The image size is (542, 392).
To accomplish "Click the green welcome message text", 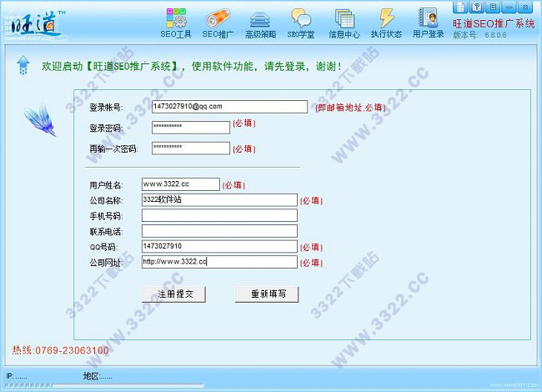I will click(192, 66).
